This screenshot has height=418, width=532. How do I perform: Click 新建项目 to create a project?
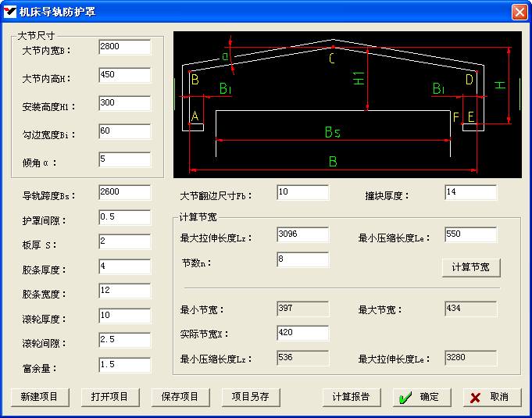40,397
